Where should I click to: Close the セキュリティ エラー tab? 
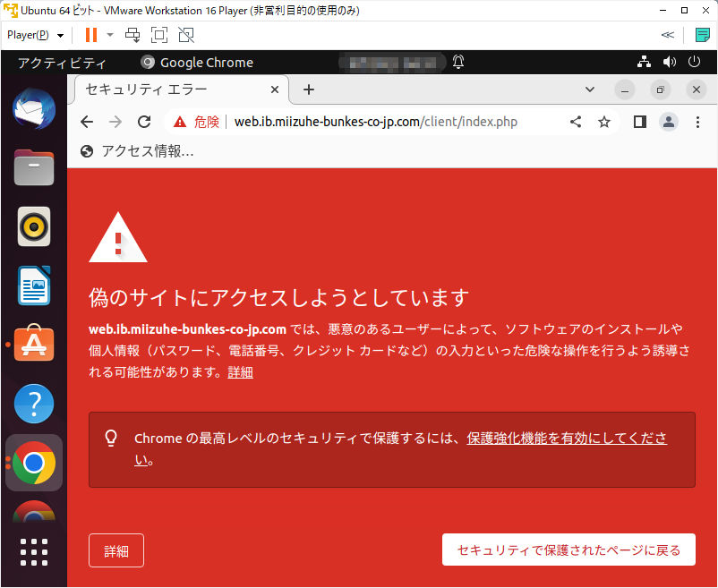(275, 89)
